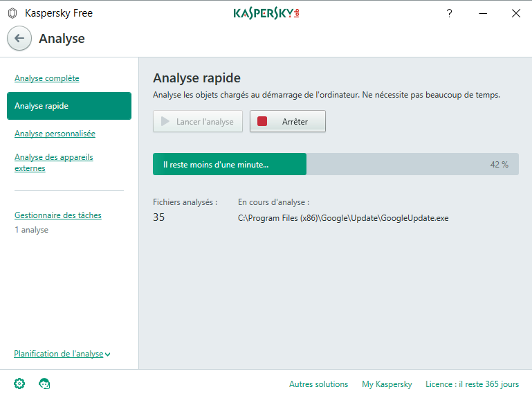Click Licence: il reste 365 jours
Viewport: 532px width, 396px height.
point(472,384)
